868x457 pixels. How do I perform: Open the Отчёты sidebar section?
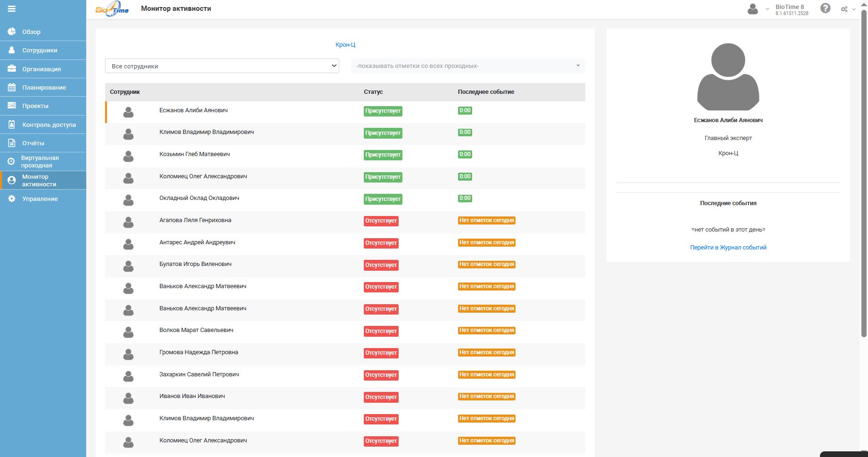tap(33, 143)
